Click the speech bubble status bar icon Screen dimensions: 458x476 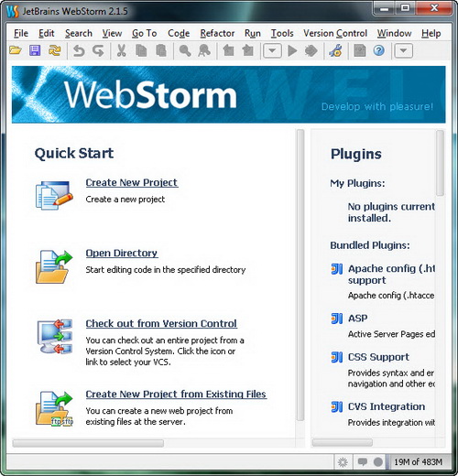pos(362,462)
